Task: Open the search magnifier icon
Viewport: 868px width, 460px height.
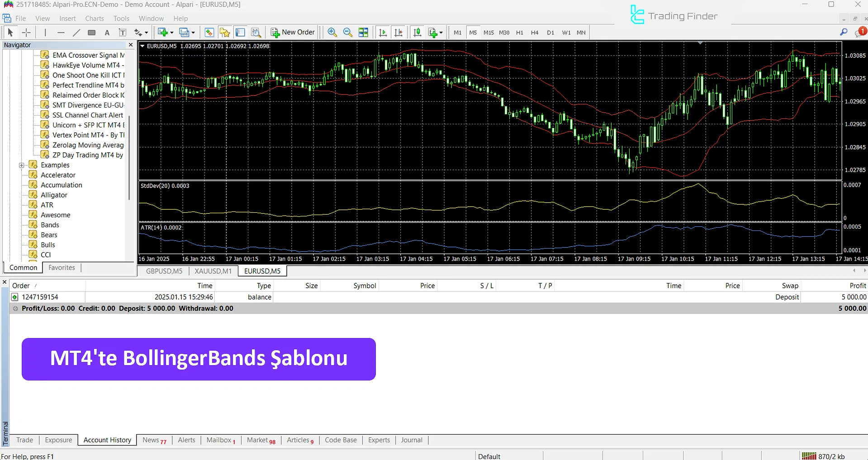Action: click(844, 32)
